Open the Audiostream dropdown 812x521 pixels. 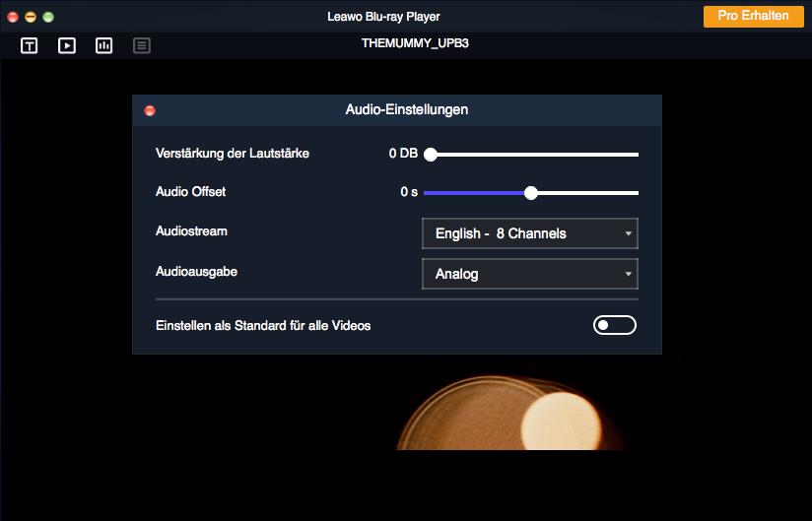click(530, 233)
